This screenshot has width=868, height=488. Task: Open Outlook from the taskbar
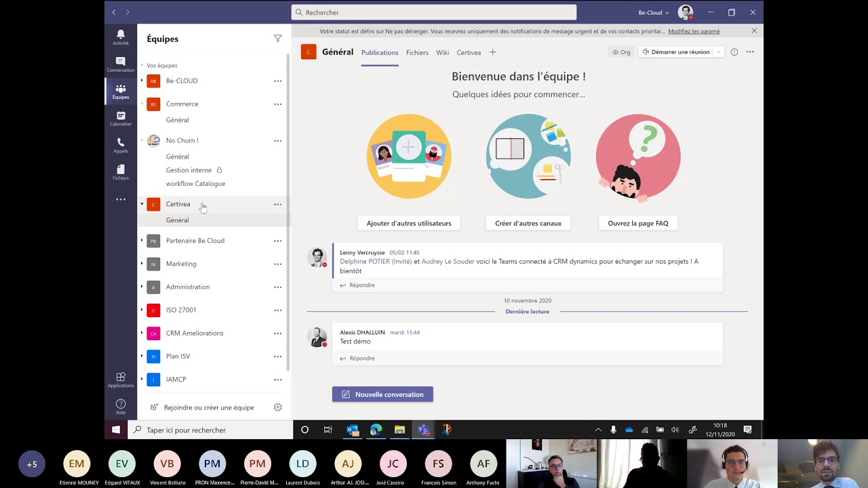(x=353, y=430)
